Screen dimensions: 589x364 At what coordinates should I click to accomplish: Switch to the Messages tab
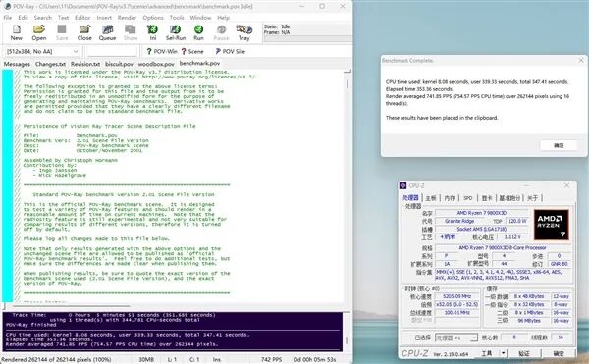tap(17, 64)
